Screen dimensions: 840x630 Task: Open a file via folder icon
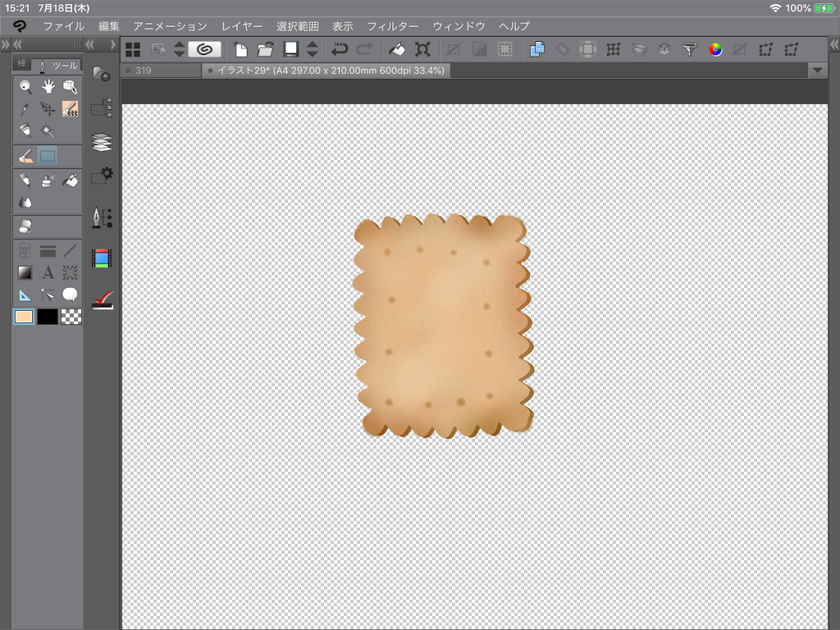point(265,49)
